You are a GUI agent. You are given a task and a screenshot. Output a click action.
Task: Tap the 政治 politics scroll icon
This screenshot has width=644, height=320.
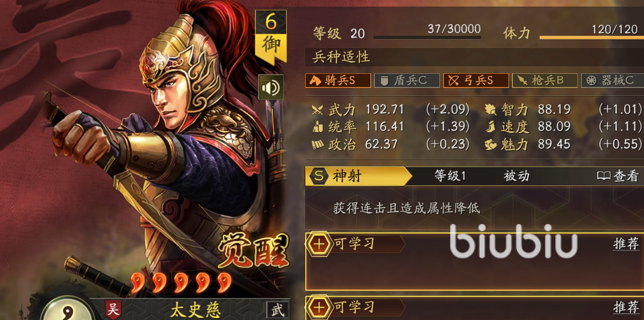[x=317, y=144]
